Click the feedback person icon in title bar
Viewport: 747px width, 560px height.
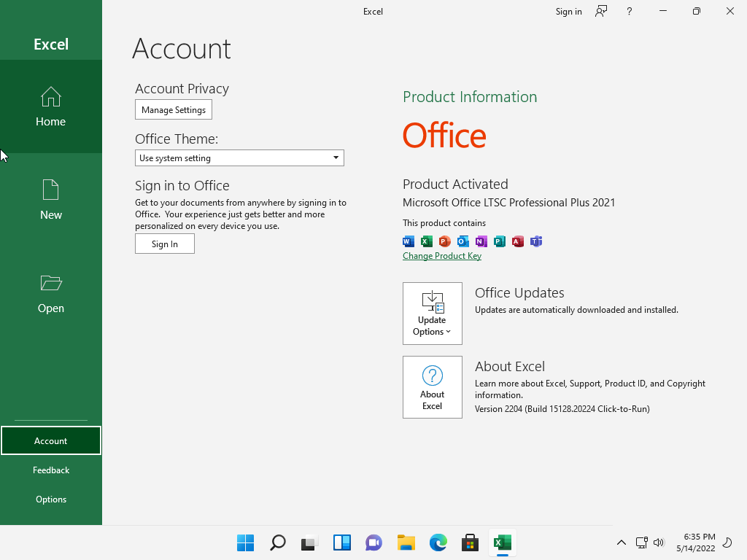click(x=601, y=11)
